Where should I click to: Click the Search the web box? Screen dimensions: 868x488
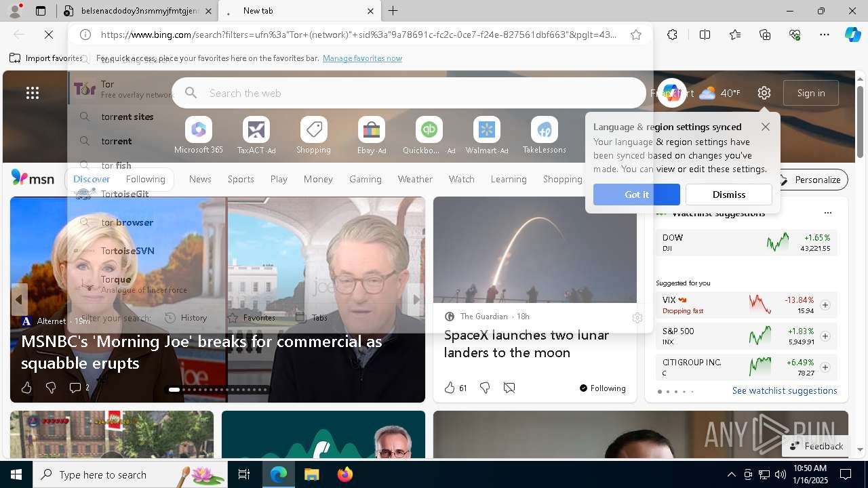pos(409,93)
